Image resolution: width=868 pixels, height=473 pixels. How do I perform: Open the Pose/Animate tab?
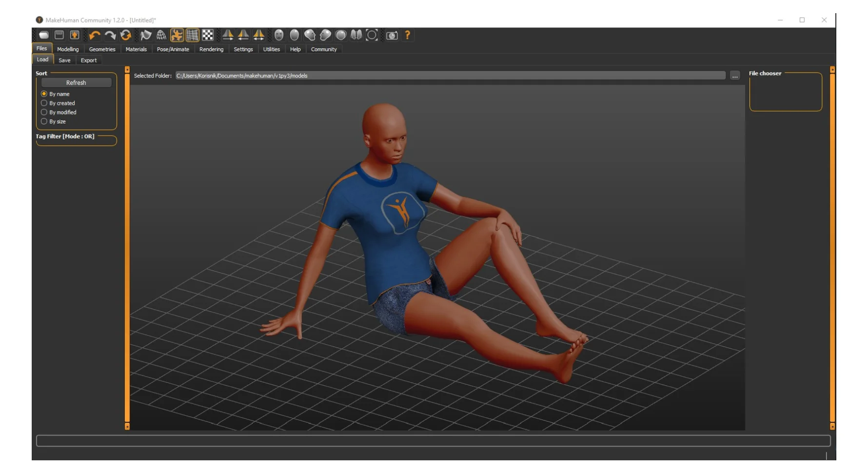[173, 50]
